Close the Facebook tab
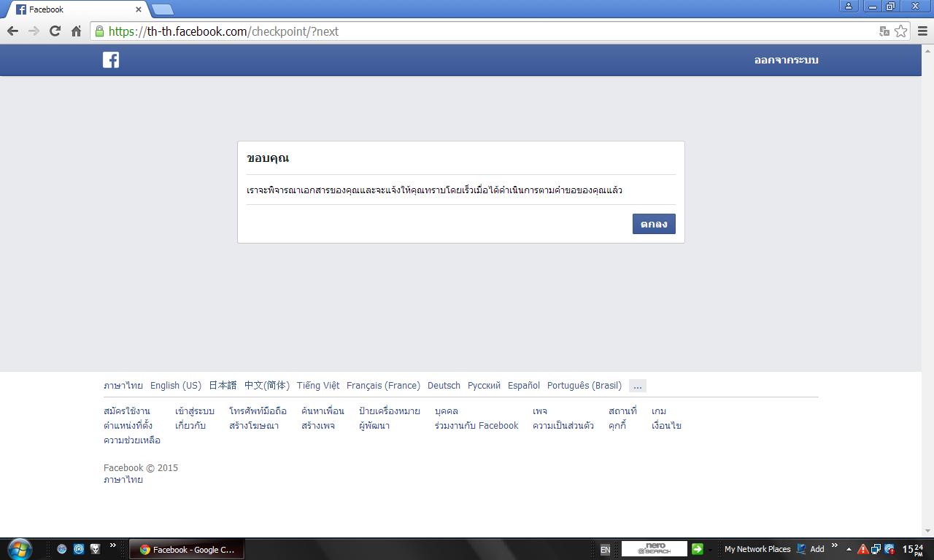 click(x=139, y=9)
